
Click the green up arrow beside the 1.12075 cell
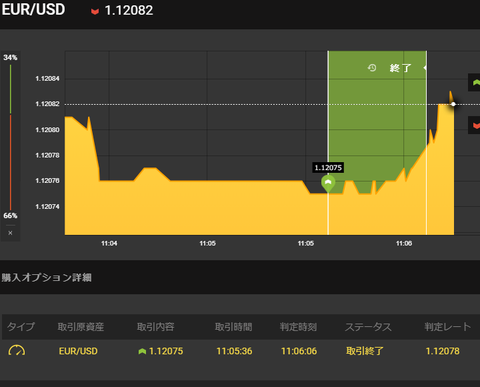pos(142,351)
